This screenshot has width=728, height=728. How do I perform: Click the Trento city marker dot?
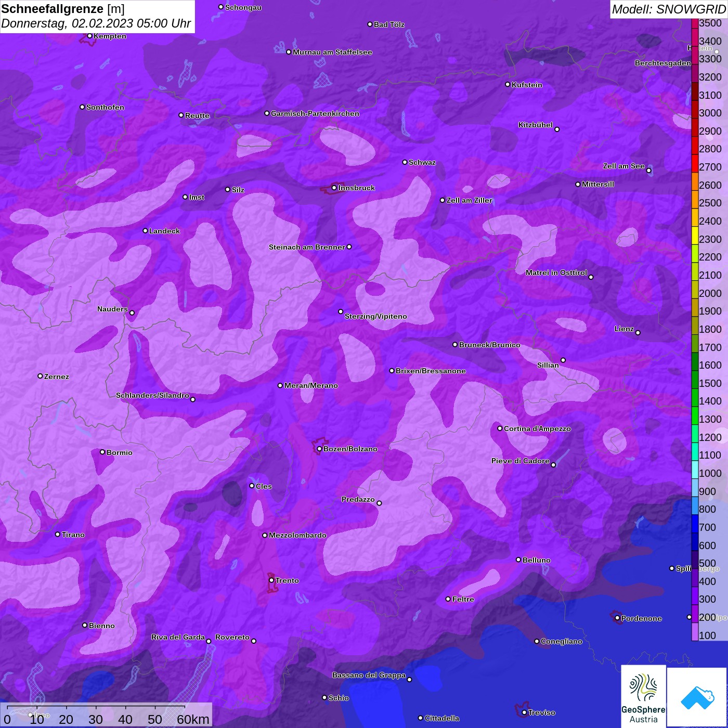(x=271, y=580)
